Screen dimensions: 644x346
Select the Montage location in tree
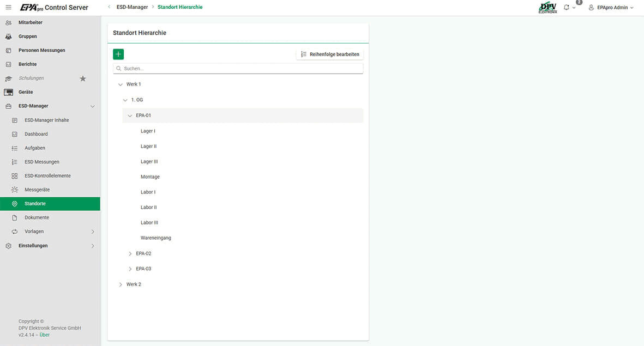(150, 177)
